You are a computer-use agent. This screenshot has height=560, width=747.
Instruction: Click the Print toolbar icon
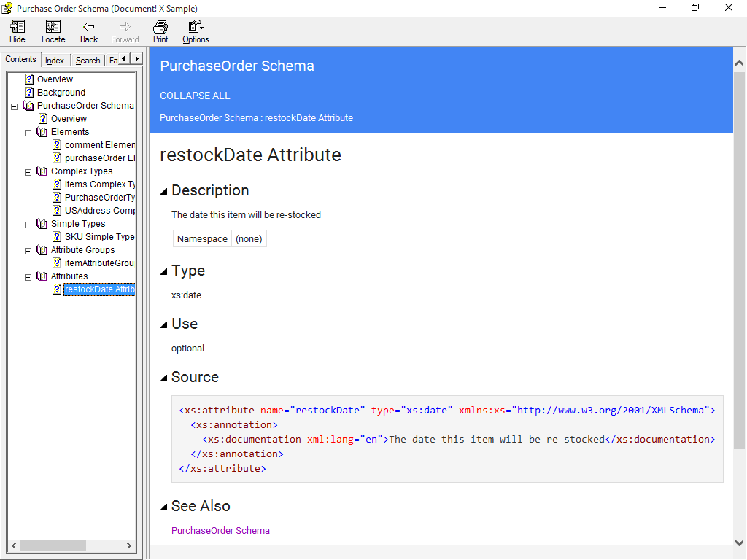pyautogui.click(x=160, y=32)
